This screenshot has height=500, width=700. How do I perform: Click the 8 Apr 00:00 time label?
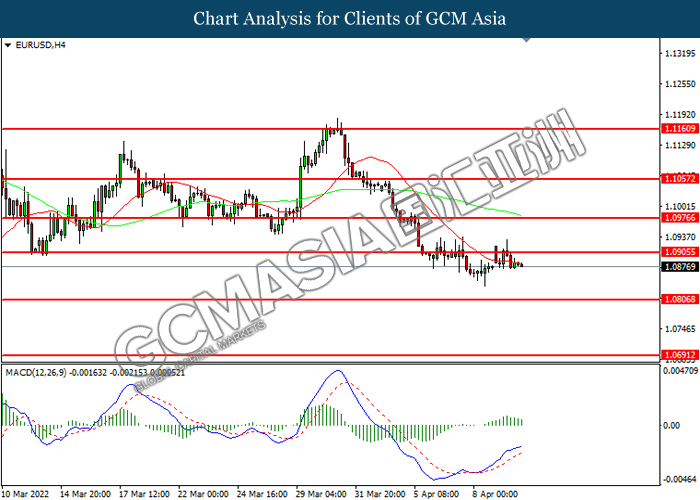[x=496, y=494]
